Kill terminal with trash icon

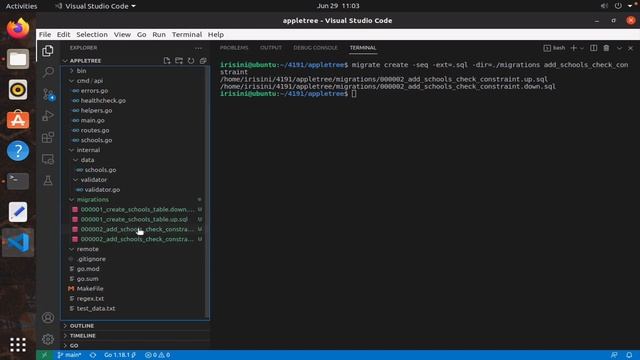pos(606,48)
